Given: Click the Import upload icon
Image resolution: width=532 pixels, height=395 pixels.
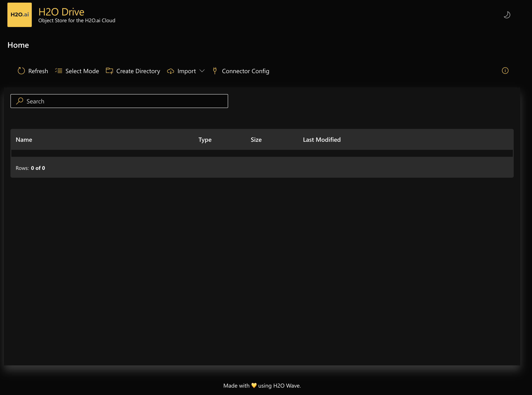Looking at the screenshot, I should [170, 71].
